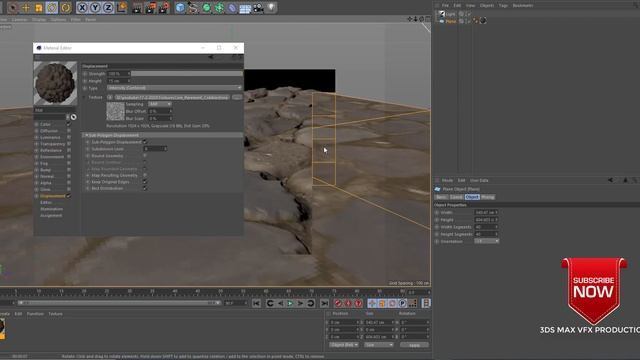Enable the Color channel checkbox
Screen dimensions: 640x360
click(x=69, y=124)
